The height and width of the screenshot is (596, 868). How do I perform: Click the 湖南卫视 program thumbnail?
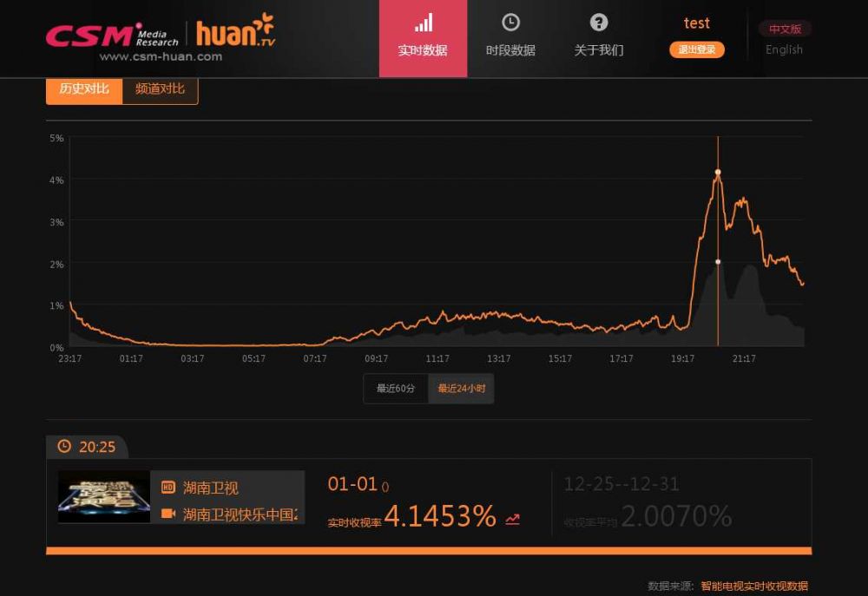(104, 497)
